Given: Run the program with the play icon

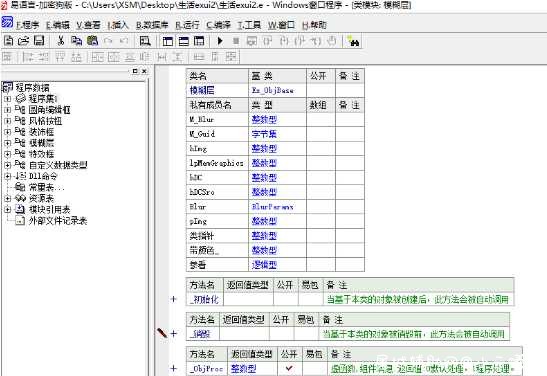Looking at the screenshot, I should coord(220,41).
